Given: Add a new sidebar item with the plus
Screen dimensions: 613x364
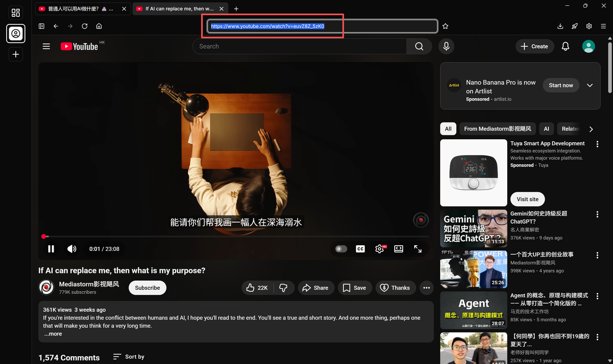Looking at the screenshot, I should [16, 55].
